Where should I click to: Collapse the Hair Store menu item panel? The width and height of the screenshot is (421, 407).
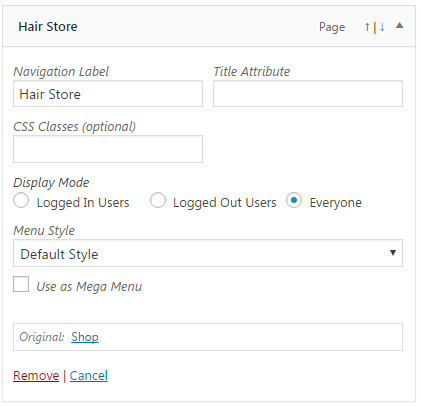pyautogui.click(x=399, y=26)
